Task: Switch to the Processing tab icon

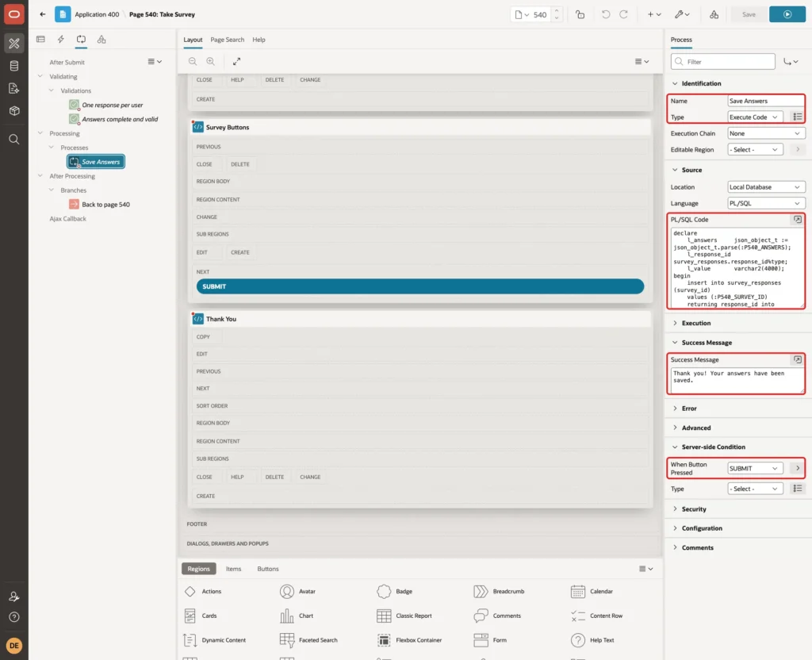Action: 81,40
